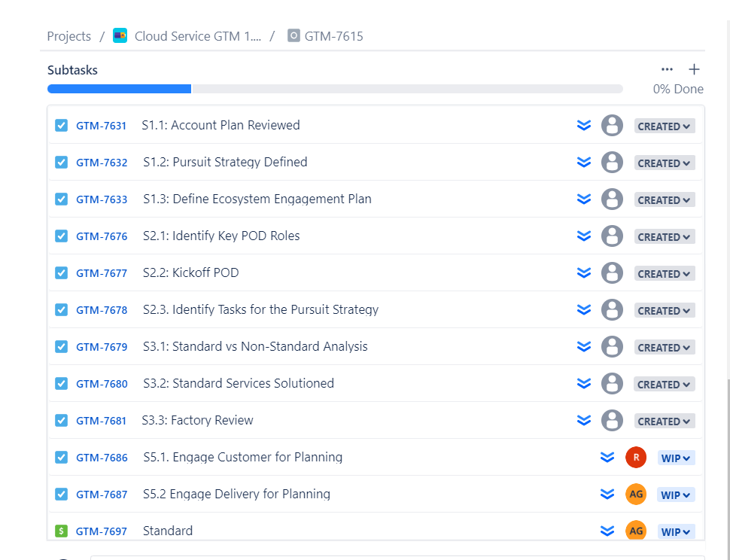Open issue link GTM-7633
Screen dimensions: 730x560
pos(102,199)
